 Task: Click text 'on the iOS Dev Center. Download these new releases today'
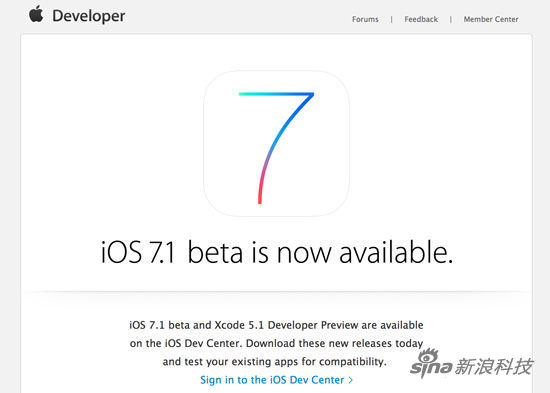[x=276, y=343]
